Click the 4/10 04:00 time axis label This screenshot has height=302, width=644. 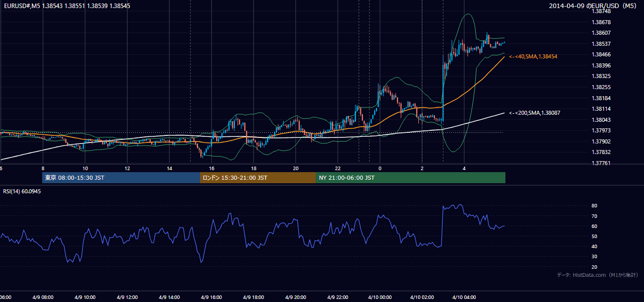pos(464,297)
